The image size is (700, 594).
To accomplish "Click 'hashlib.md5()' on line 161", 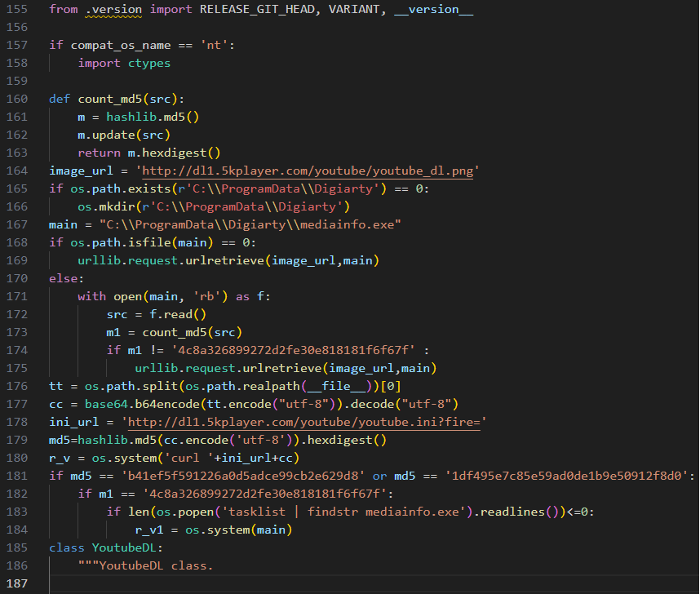I will pos(153,117).
